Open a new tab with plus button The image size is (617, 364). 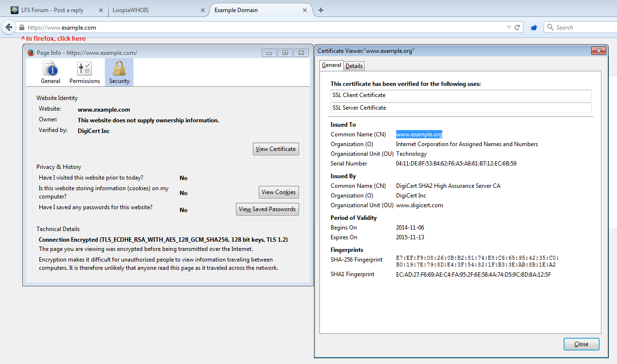pyautogui.click(x=321, y=10)
